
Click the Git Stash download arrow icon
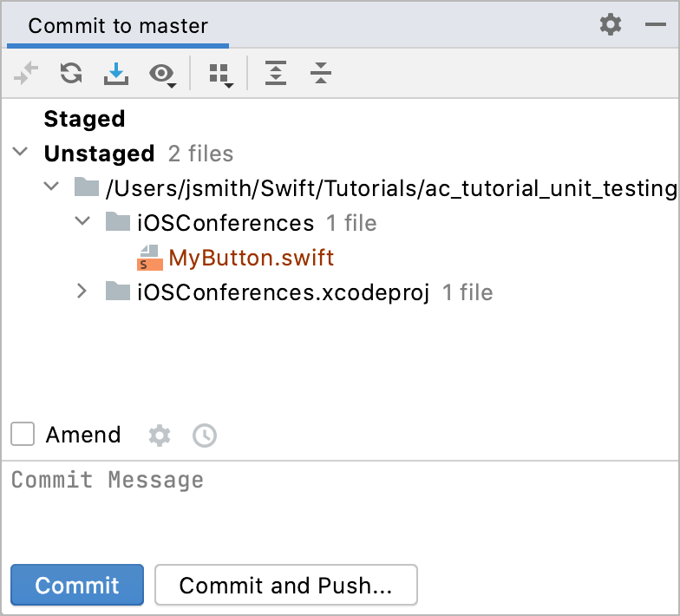(116, 73)
